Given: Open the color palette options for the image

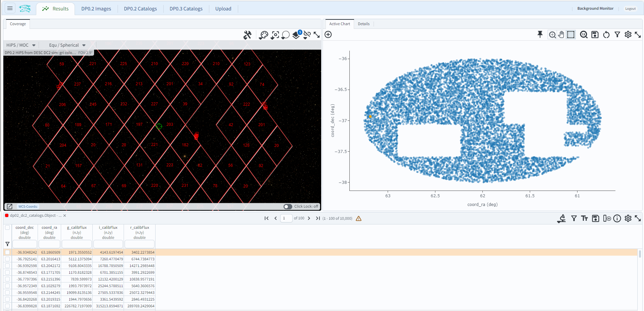Looking at the screenshot, I should tap(264, 35).
